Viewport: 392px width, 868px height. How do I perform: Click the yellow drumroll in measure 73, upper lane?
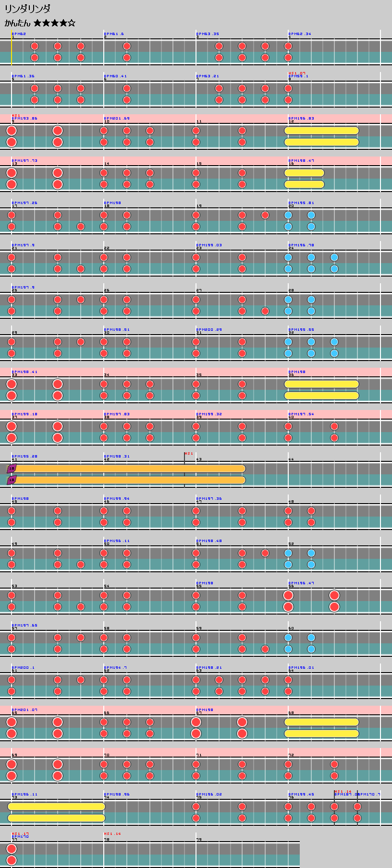[56, 807]
